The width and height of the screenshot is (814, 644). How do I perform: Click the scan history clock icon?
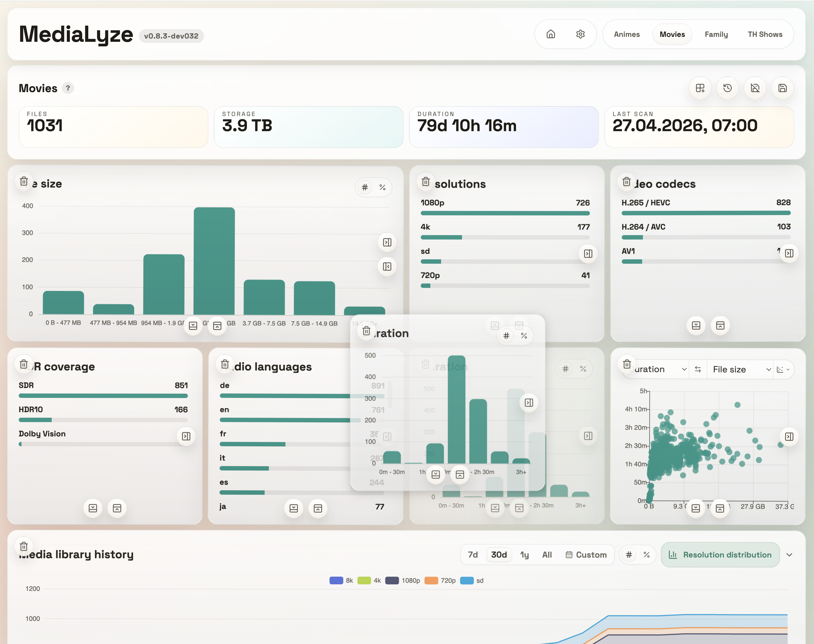[728, 88]
